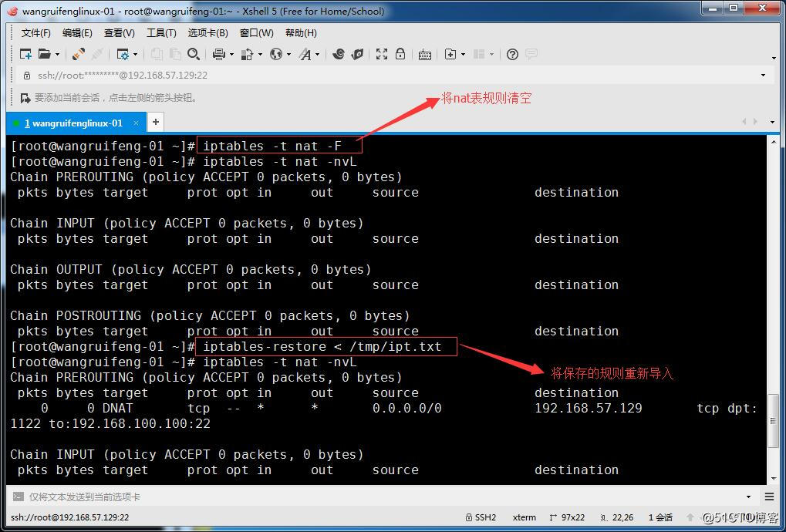Click the Find magnifier icon
The image size is (786, 532).
coord(194,54)
